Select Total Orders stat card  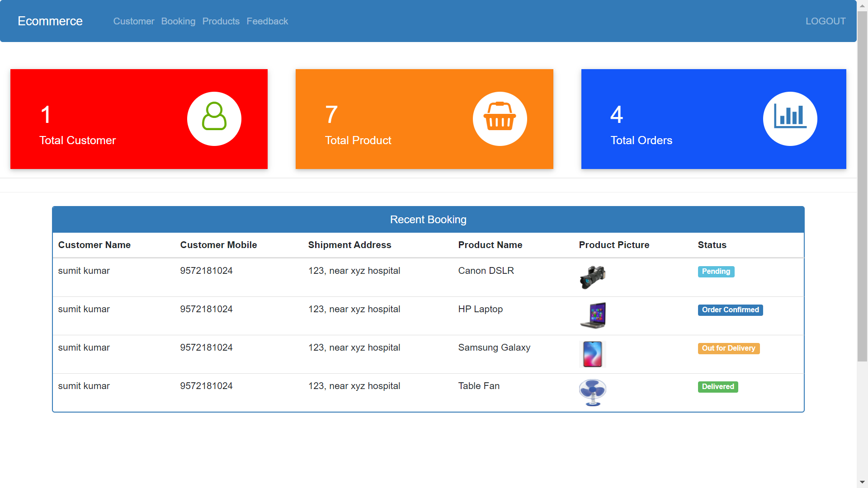(x=713, y=119)
